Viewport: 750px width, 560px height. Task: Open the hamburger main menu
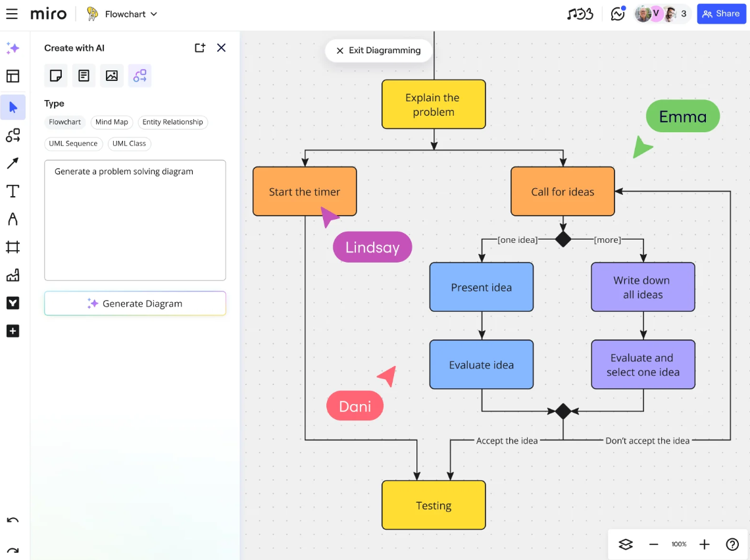click(12, 14)
